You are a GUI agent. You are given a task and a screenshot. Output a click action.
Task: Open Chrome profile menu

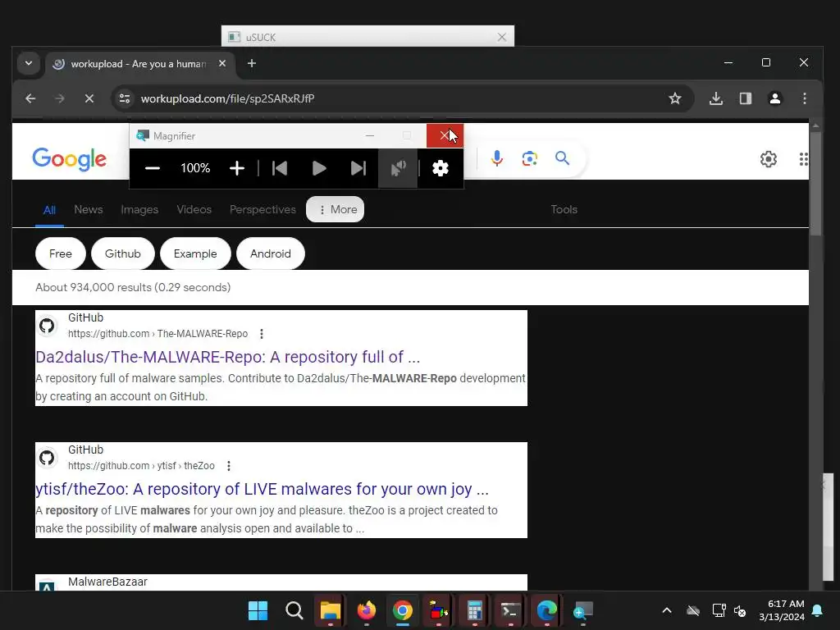pyautogui.click(x=774, y=98)
